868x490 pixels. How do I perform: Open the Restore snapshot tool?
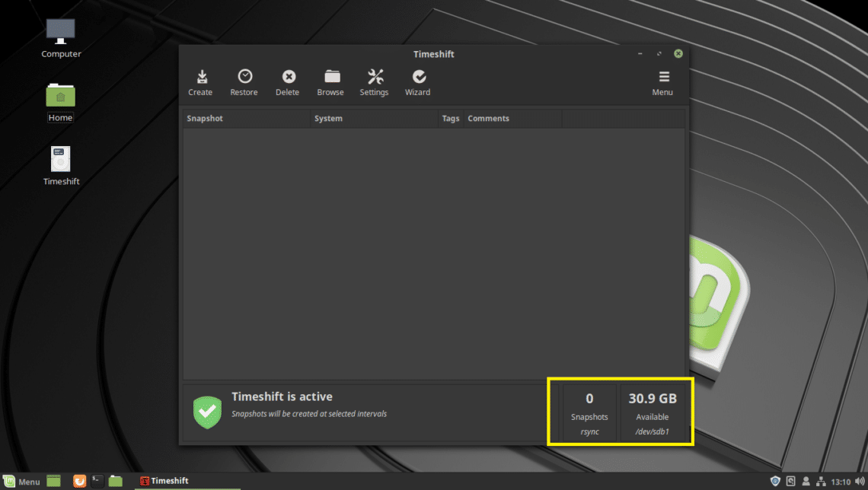(x=244, y=83)
